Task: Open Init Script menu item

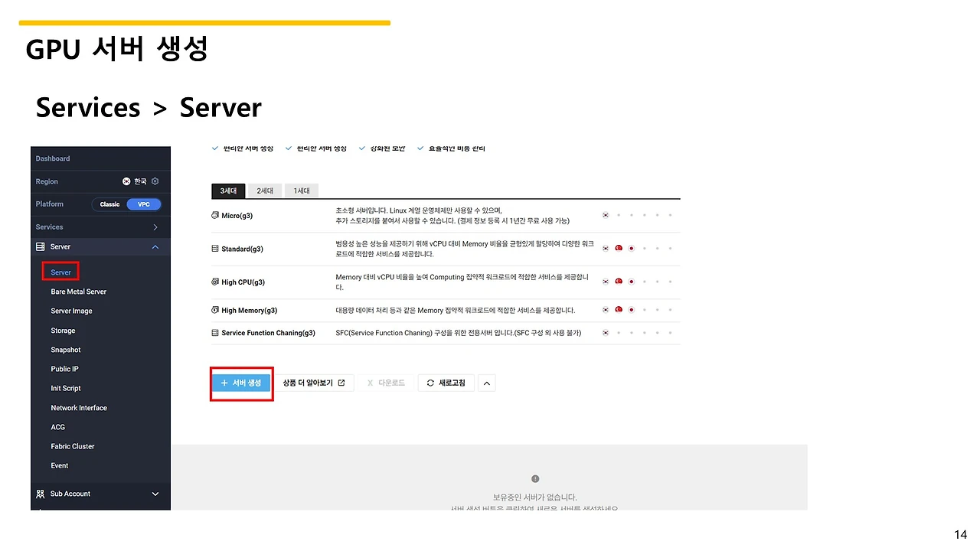Action: (66, 389)
